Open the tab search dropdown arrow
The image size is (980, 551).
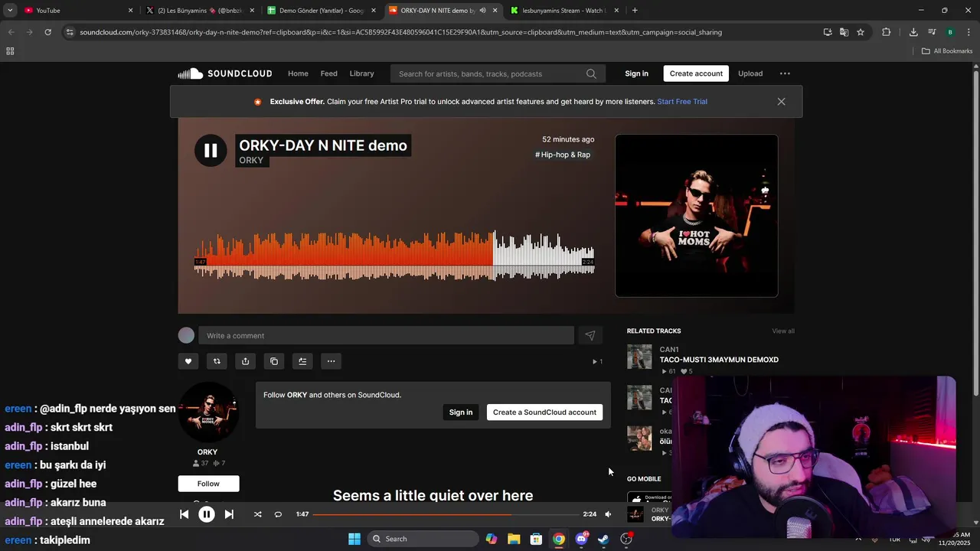pos(10,10)
